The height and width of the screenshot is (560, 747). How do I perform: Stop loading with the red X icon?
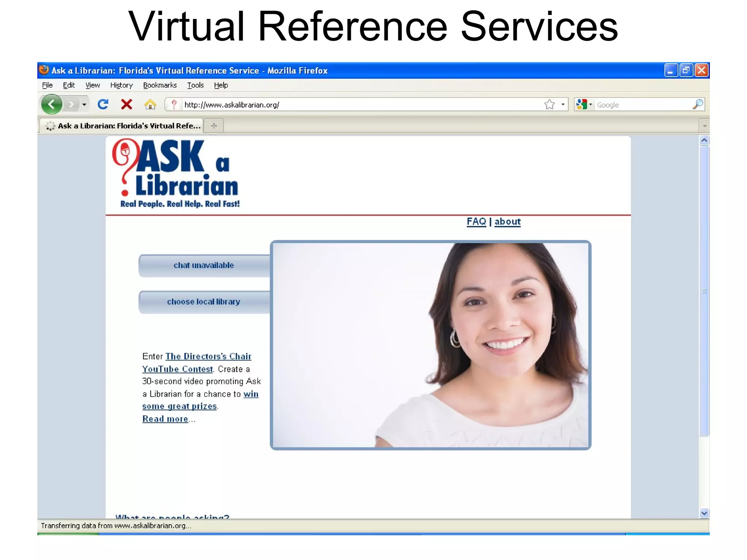(x=127, y=105)
